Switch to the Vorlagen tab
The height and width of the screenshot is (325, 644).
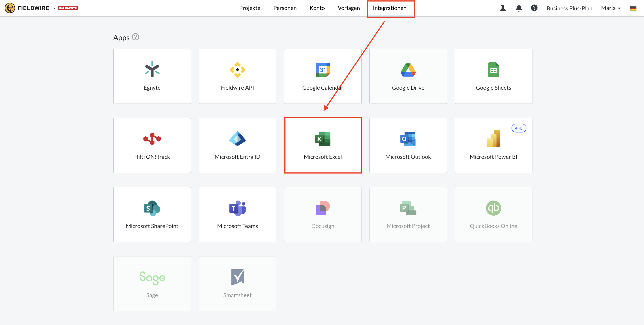pyautogui.click(x=349, y=8)
